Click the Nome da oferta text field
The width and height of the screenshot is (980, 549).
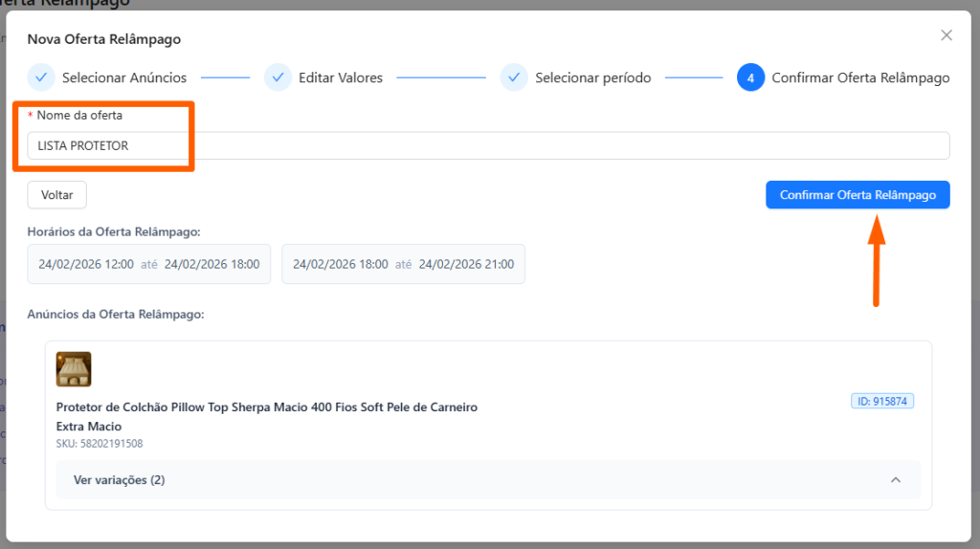coord(488,145)
